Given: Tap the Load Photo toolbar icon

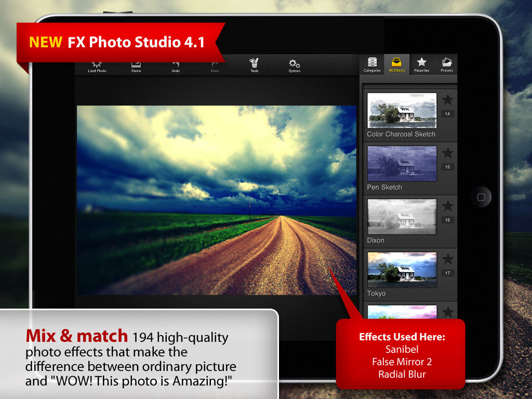Looking at the screenshot, I should pyautogui.click(x=97, y=67).
